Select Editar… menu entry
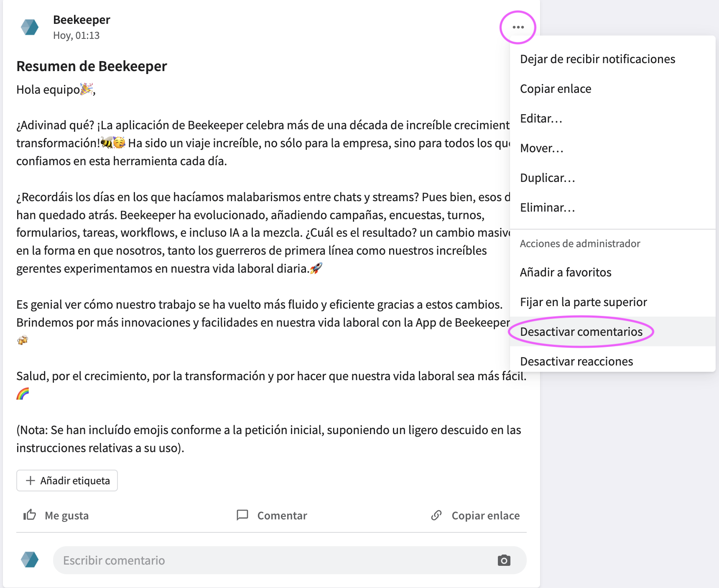This screenshot has width=719, height=588. [613, 118]
